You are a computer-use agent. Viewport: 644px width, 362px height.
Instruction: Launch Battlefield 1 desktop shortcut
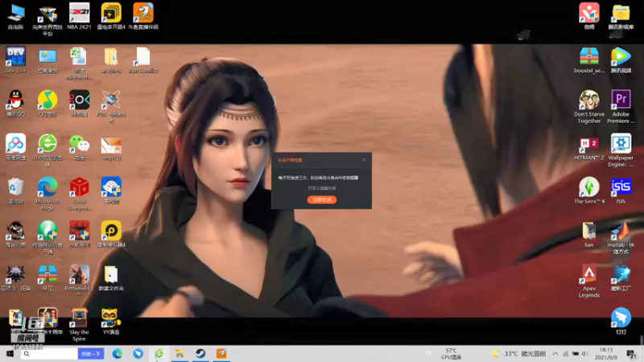click(79, 279)
